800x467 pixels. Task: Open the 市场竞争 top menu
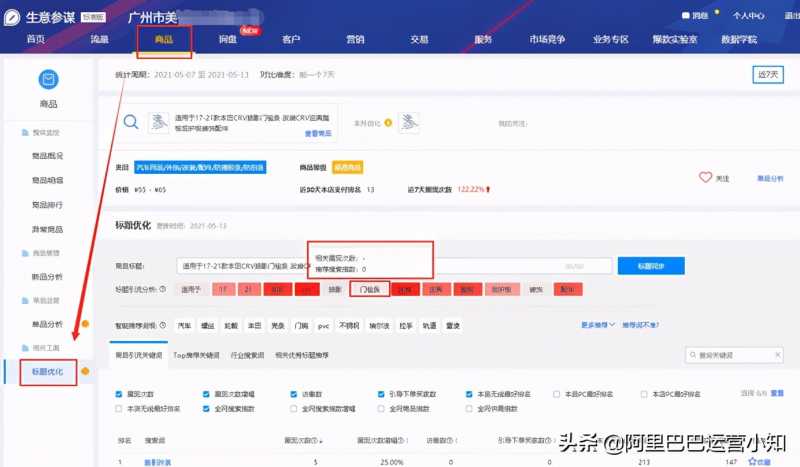[547, 39]
